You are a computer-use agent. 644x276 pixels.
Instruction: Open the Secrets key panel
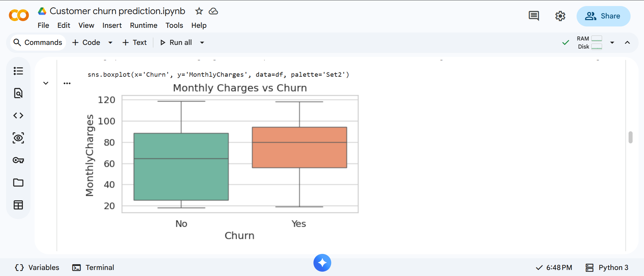pos(18,160)
